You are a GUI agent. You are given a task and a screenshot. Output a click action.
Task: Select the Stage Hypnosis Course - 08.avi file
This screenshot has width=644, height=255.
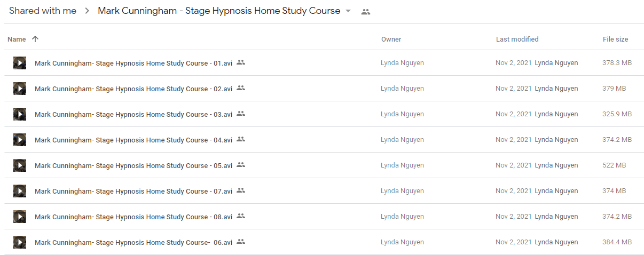point(322,217)
